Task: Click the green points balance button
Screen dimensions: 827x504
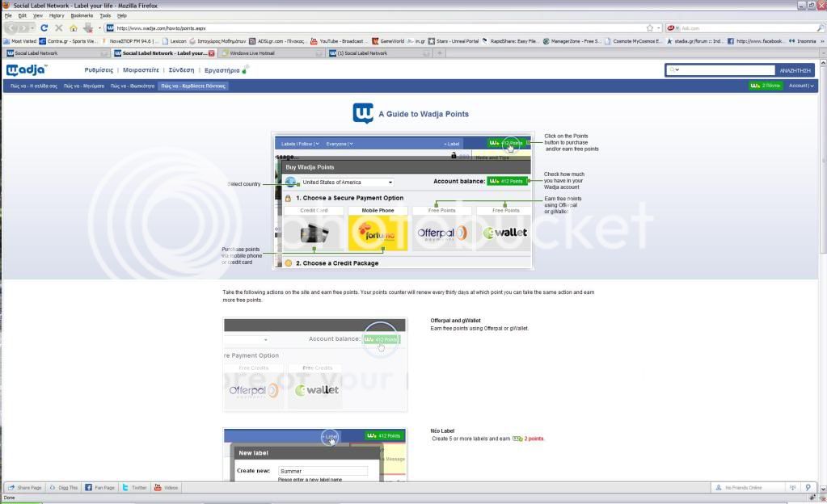Action: point(765,86)
